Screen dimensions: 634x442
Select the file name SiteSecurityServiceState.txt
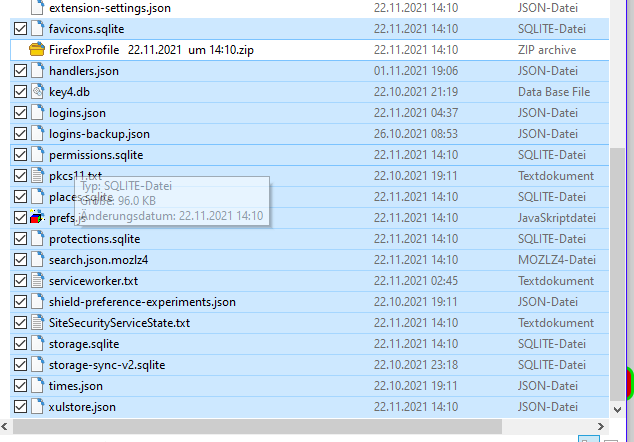(x=119, y=323)
